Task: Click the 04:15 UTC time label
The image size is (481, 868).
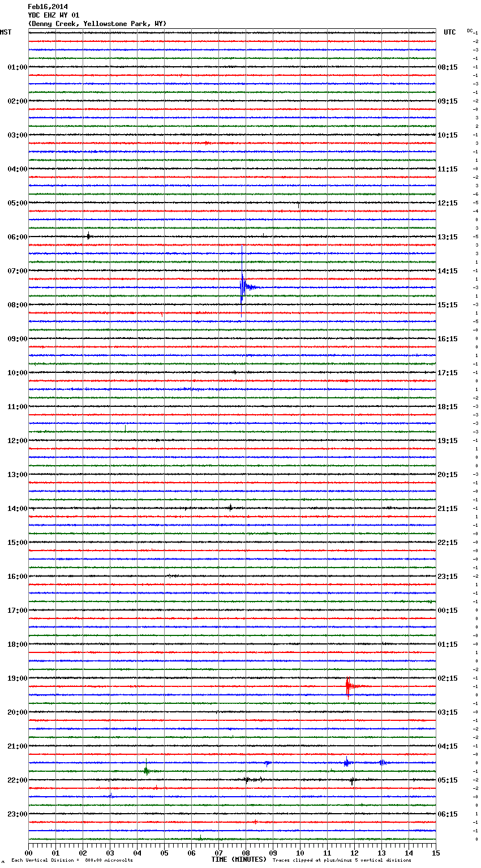Action: [x=448, y=746]
